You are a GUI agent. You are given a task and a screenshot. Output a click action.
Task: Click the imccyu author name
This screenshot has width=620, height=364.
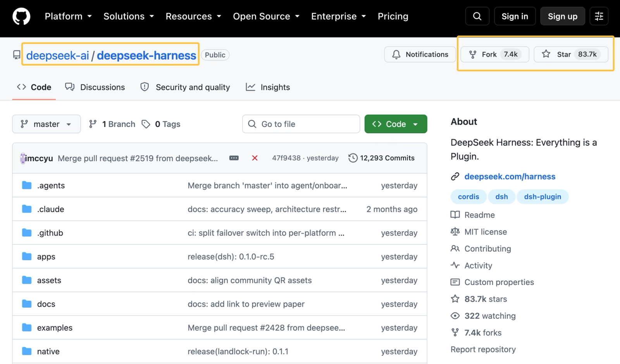coord(39,158)
